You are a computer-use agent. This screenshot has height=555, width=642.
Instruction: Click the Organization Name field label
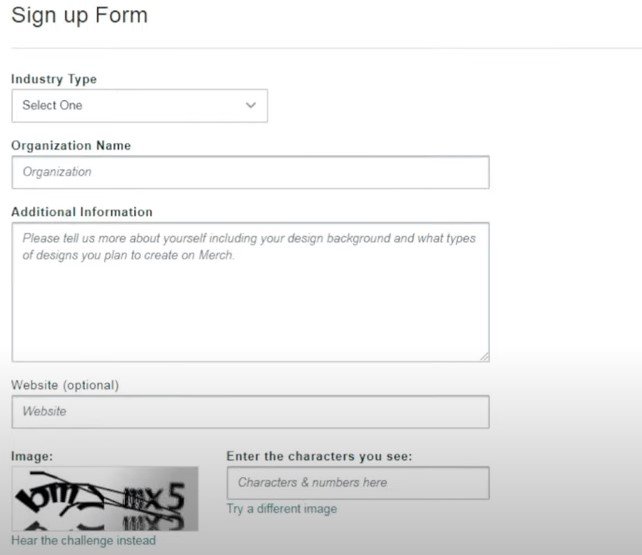click(71, 145)
